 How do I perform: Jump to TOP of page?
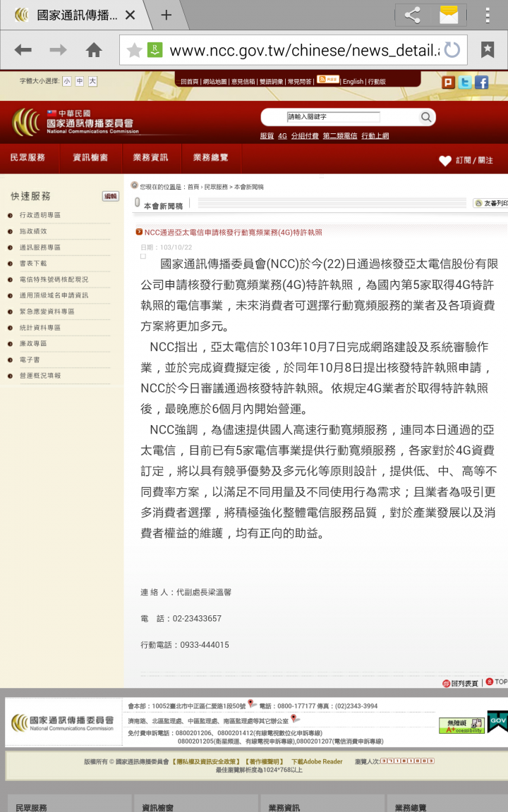click(497, 682)
